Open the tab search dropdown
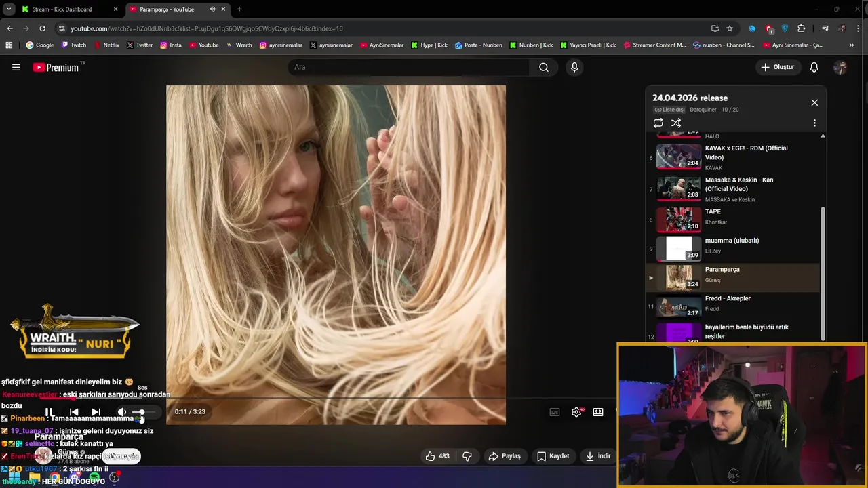This screenshot has width=868, height=488. coord(8,9)
